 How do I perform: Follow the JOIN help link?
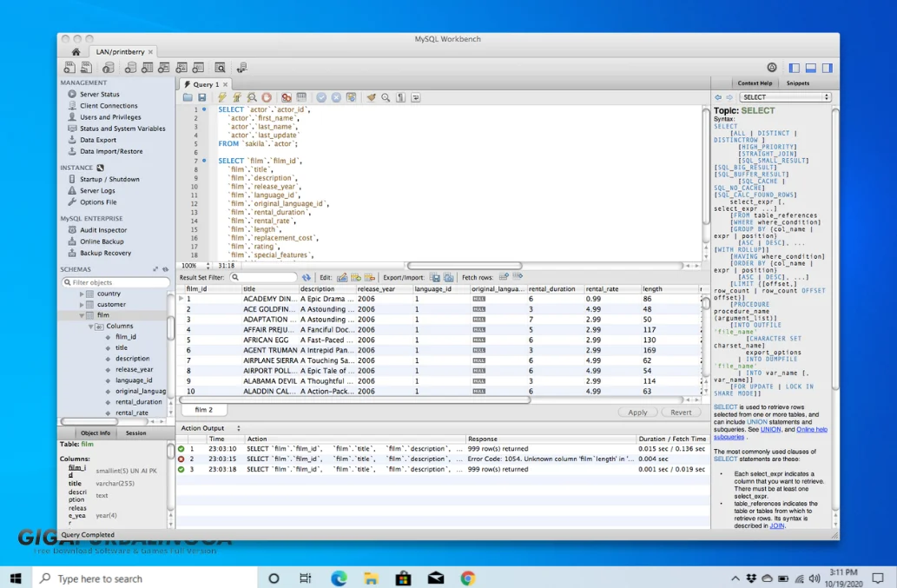click(x=777, y=525)
